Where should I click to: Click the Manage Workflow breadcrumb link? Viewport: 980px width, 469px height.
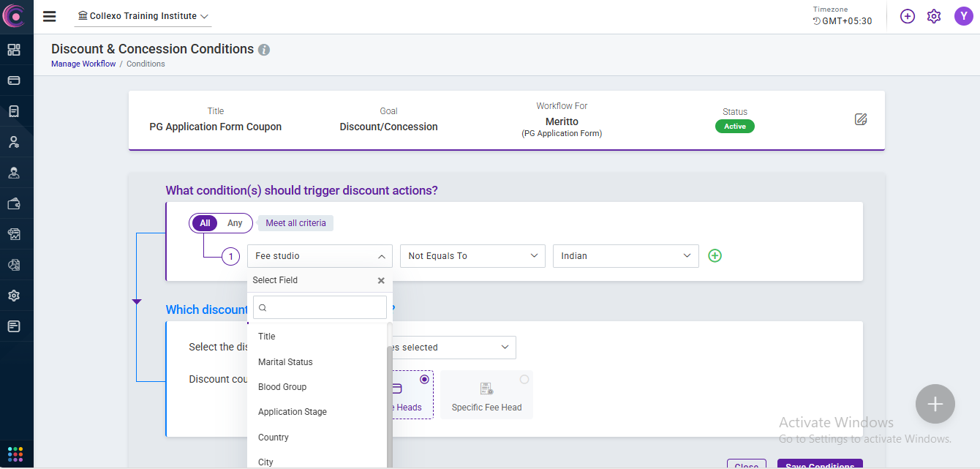[83, 64]
